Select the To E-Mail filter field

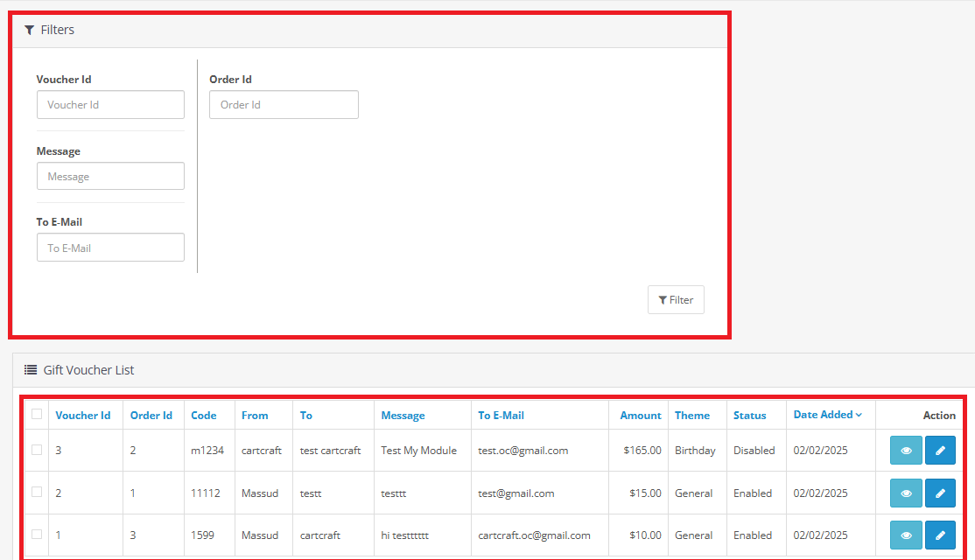pyautogui.click(x=110, y=248)
